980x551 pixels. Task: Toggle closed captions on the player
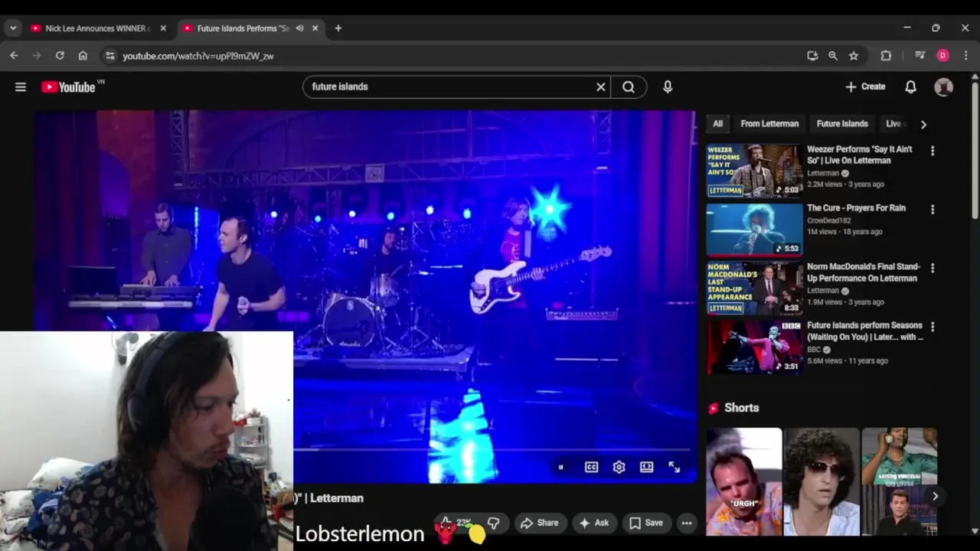[591, 467]
